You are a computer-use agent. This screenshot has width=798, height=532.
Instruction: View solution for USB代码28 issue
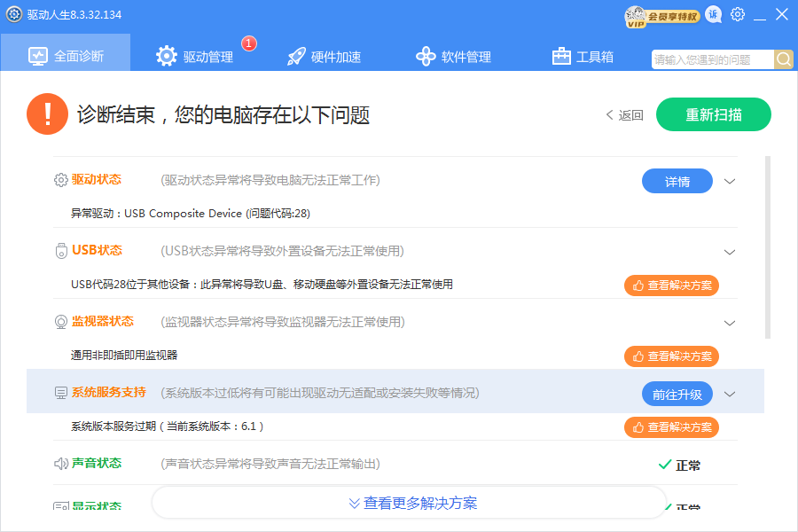(x=671, y=286)
